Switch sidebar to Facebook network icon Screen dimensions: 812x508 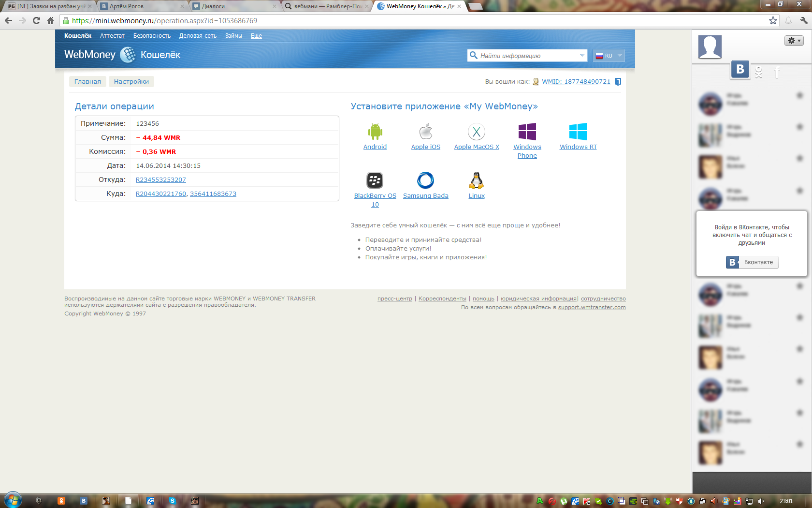777,73
